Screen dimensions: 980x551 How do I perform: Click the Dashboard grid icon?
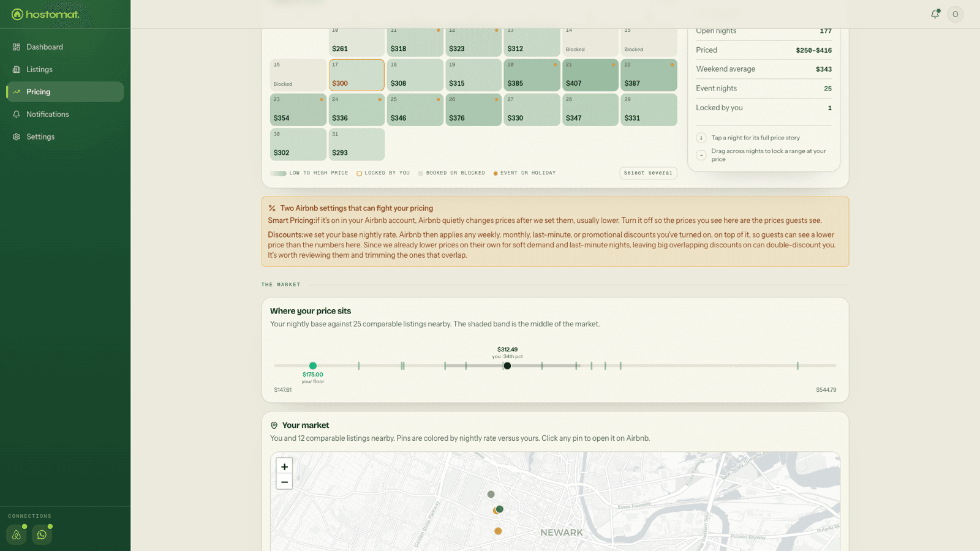pyautogui.click(x=17, y=47)
